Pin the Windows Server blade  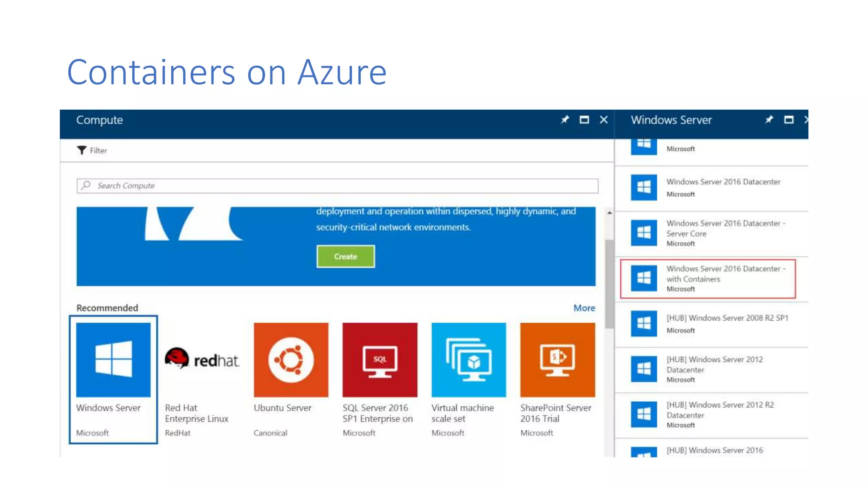769,120
